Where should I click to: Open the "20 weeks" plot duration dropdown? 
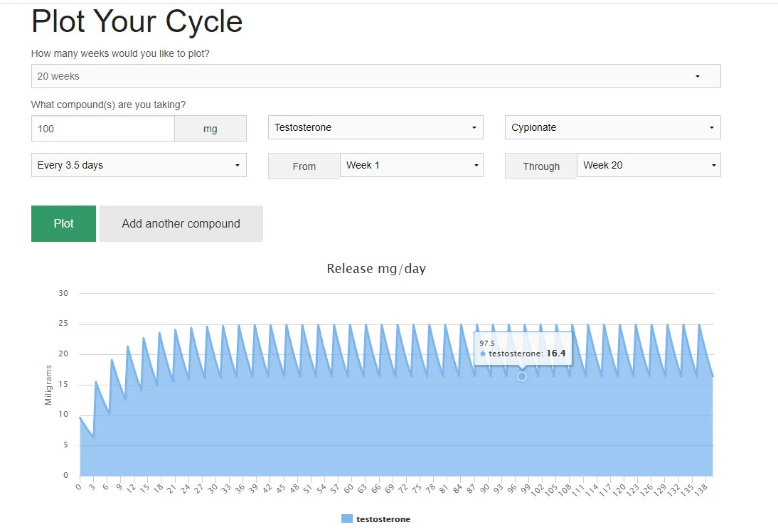tap(375, 76)
